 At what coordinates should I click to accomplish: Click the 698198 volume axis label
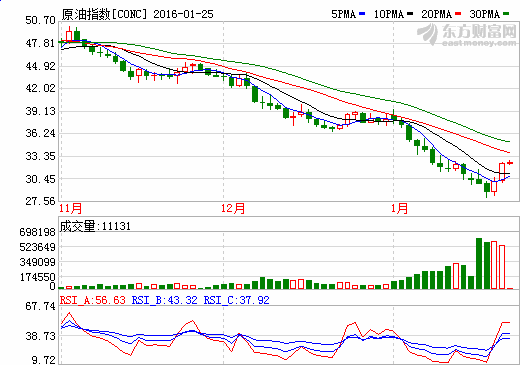[37, 232]
